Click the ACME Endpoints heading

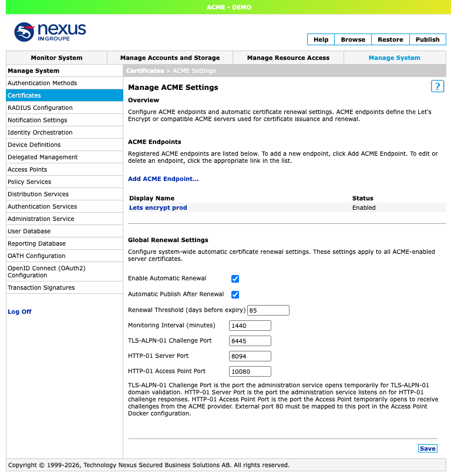[154, 142]
